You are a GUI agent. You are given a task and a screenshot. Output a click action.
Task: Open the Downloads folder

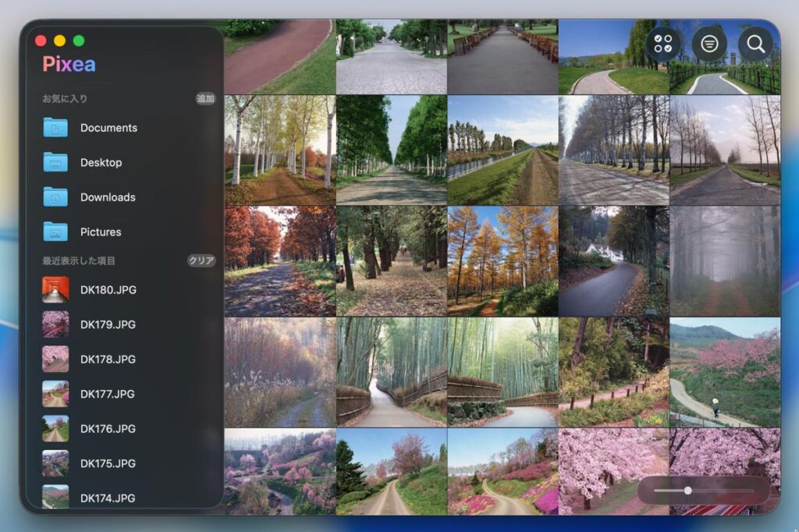point(107,197)
